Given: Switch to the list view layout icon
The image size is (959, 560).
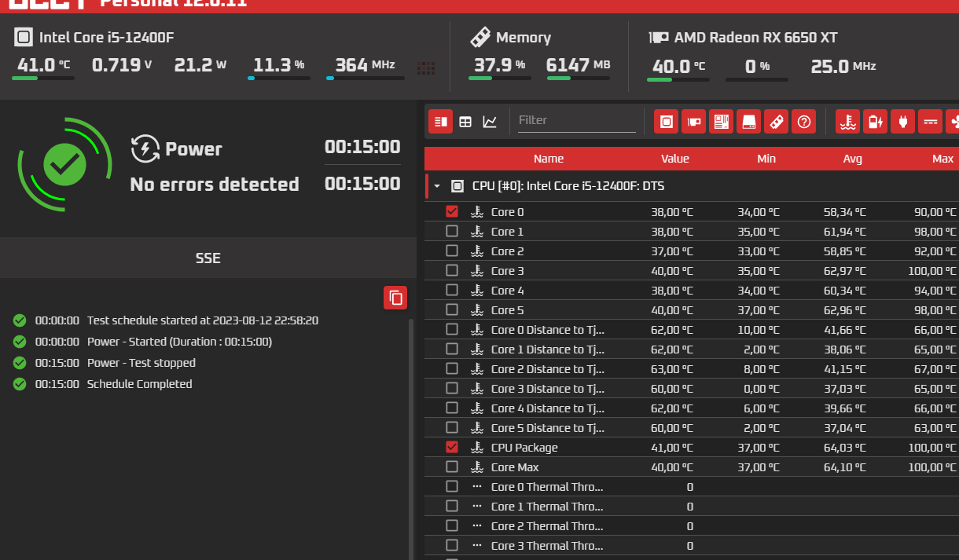Looking at the screenshot, I should pyautogui.click(x=440, y=122).
